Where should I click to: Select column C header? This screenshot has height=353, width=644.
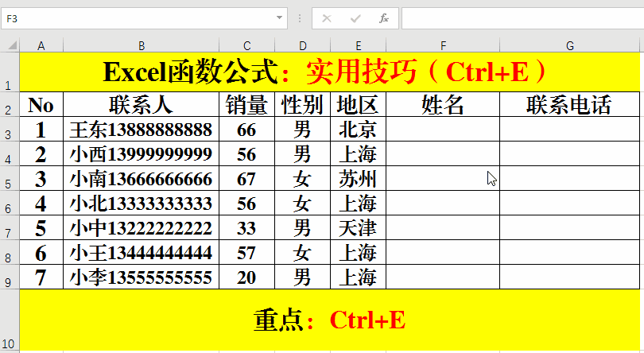[246, 45]
